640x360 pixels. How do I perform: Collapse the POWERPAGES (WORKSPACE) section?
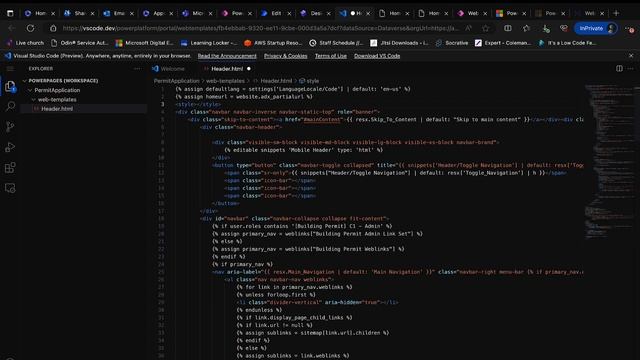pos(63,81)
